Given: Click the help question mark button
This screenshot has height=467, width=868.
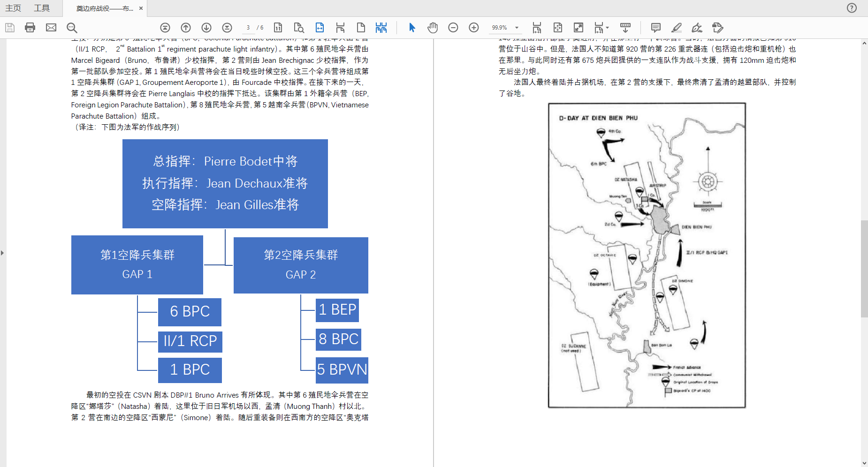Looking at the screenshot, I should (852, 8).
